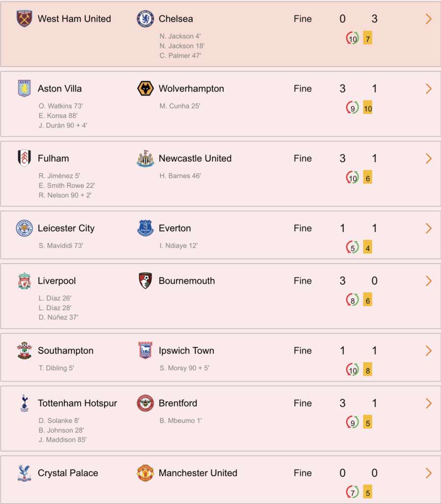441x504 pixels.
Task: Click the Chelsea club badge
Action: point(145,19)
